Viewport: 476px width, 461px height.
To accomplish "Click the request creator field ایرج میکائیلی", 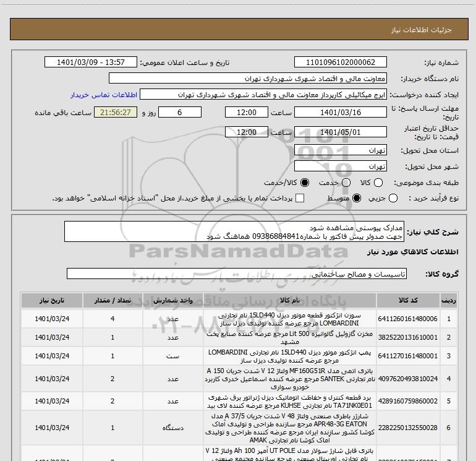I will tap(263, 95).
